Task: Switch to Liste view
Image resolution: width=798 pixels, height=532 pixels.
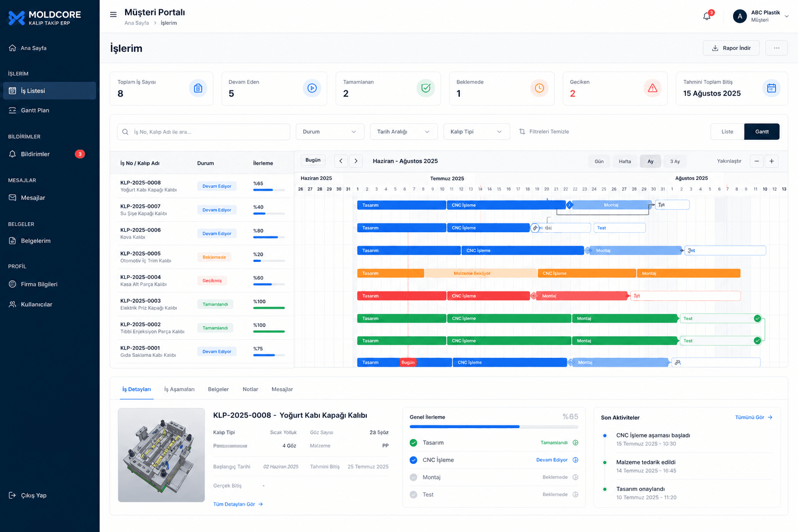Action: pyautogui.click(x=727, y=132)
